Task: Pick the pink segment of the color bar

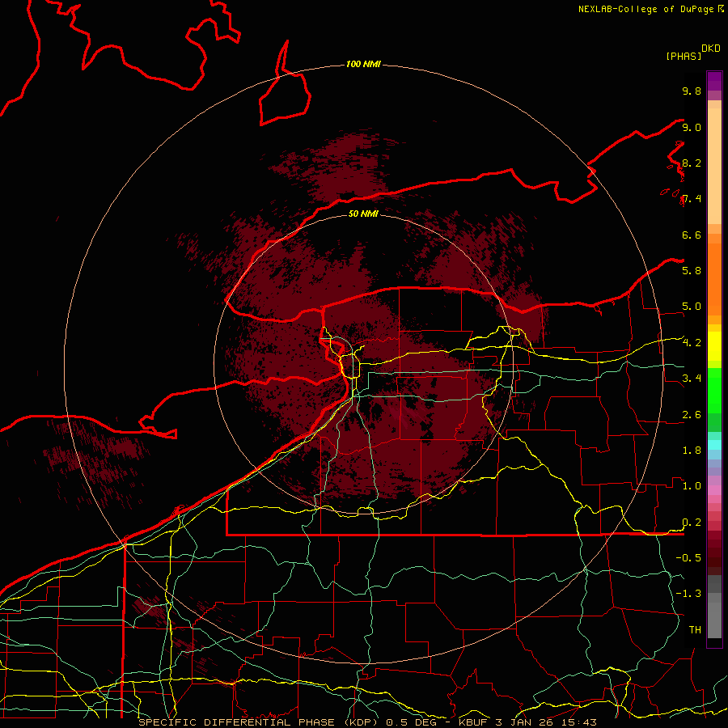Action: tap(714, 490)
